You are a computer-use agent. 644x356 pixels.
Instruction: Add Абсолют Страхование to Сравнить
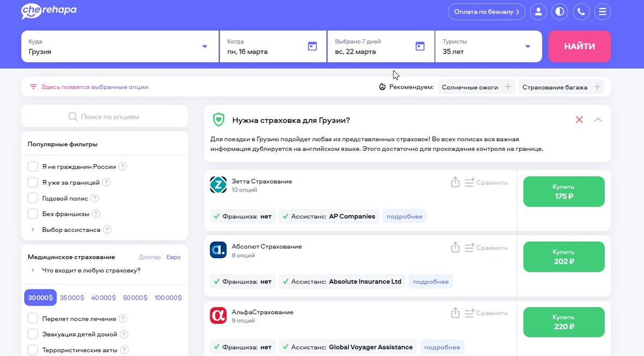tap(486, 248)
